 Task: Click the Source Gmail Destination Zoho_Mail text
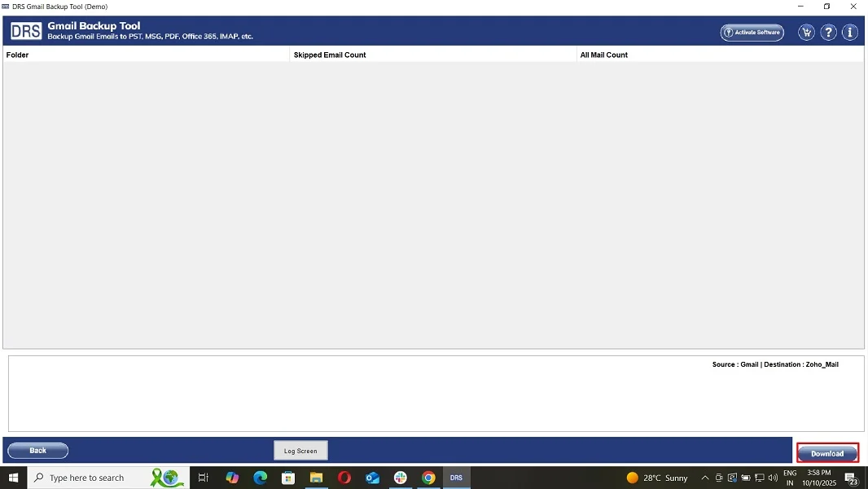[x=775, y=364]
